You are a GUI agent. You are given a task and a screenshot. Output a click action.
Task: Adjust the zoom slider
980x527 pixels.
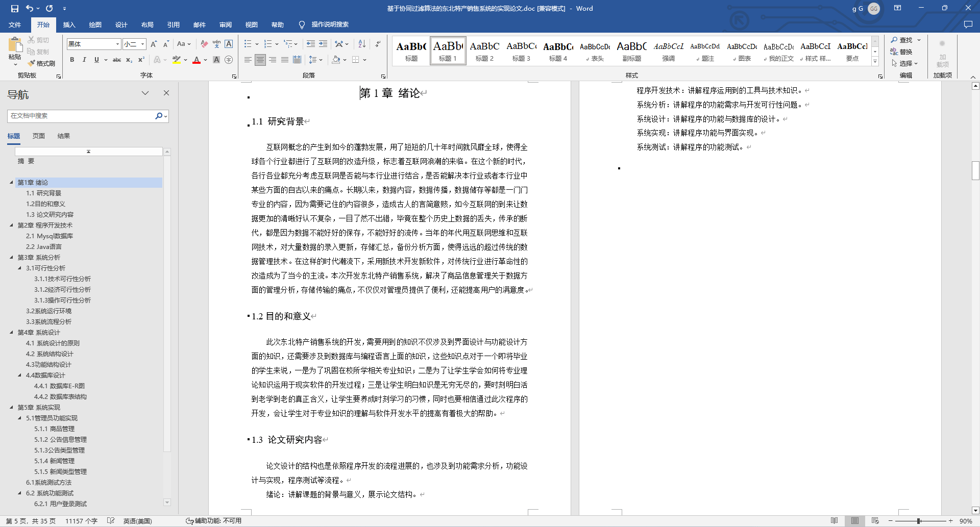919,521
